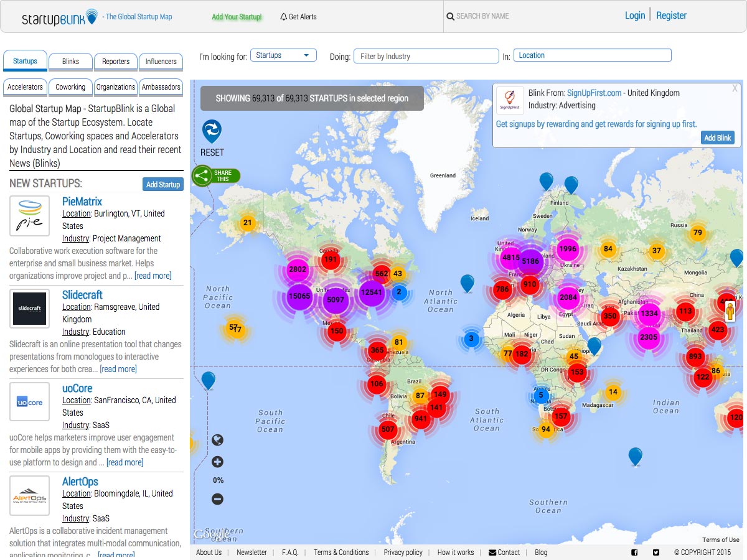This screenshot has width=747, height=560.
Task: Open SignUpFirst.com link in Blink popup
Action: pos(594,93)
